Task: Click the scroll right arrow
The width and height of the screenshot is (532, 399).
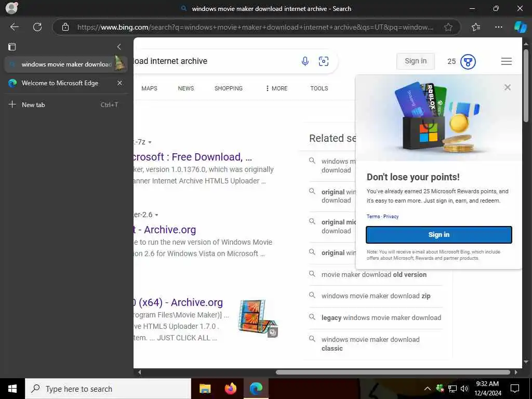Action: click(x=516, y=372)
